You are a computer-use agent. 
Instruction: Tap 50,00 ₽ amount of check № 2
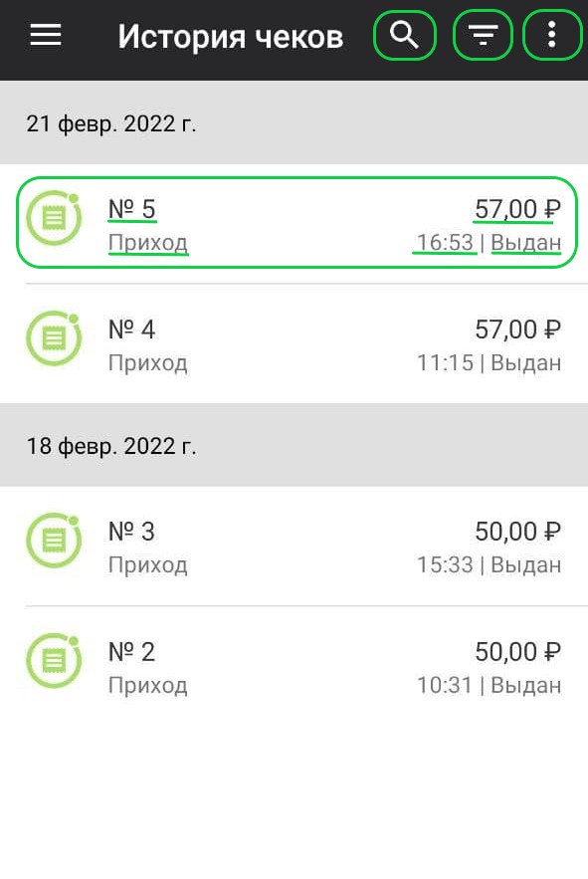(x=517, y=652)
